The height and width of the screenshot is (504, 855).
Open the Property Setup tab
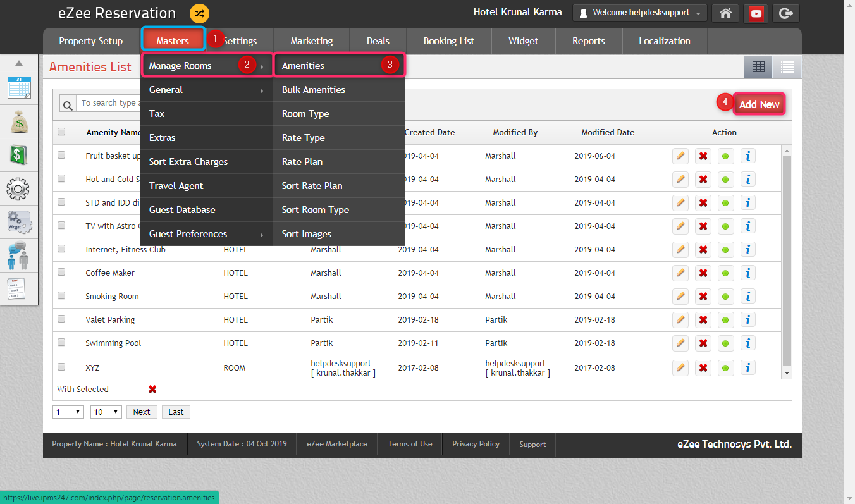tap(91, 40)
